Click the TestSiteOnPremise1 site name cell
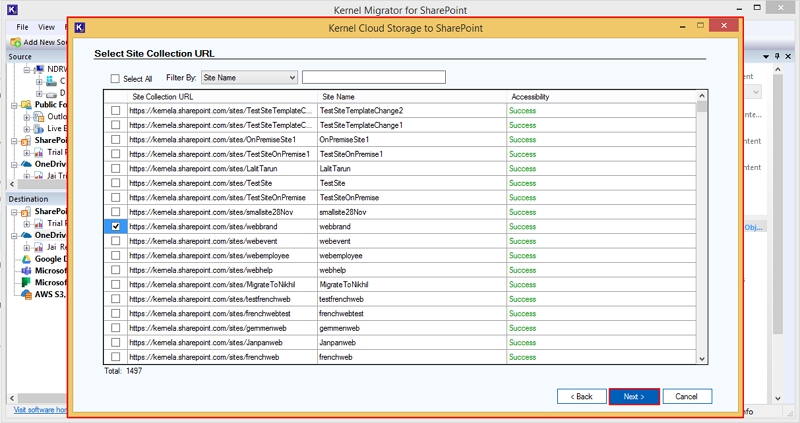Image resolution: width=800 pixels, height=423 pixels. click(412, 154)
